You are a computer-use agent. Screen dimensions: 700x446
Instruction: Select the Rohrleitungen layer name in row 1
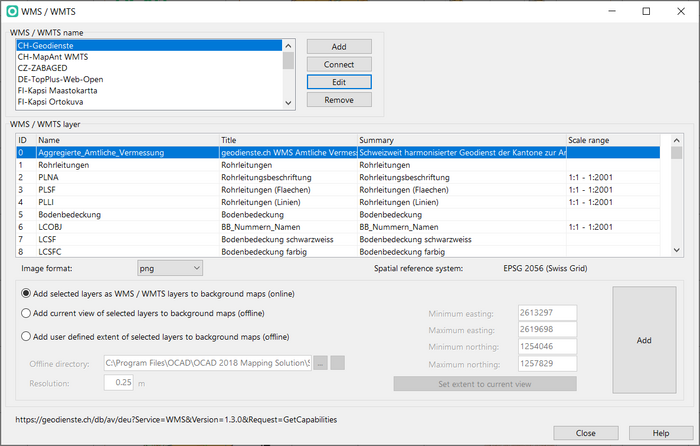click(x=64, y=165)
